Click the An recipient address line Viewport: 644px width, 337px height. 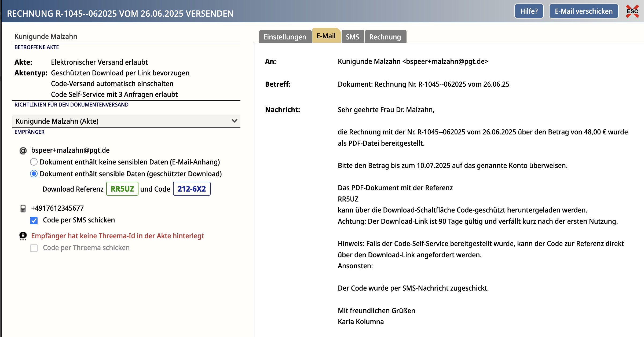(x=413, y=61)
